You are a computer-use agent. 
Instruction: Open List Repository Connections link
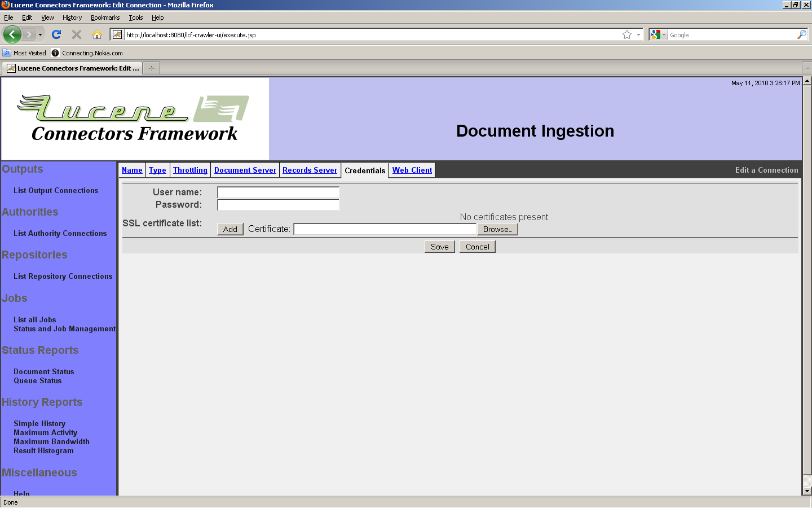coord(63,276)
